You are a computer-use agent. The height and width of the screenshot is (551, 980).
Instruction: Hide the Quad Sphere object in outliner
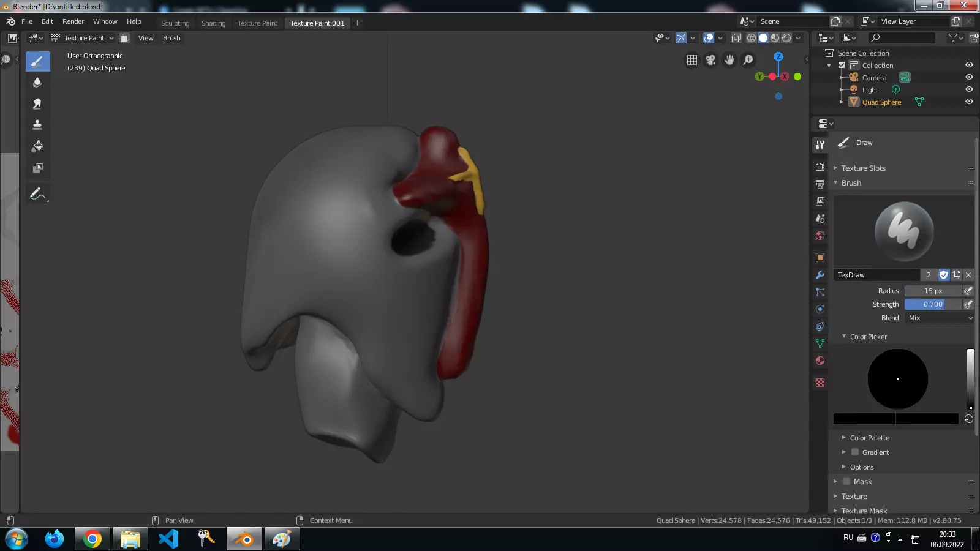click(969, 102)
